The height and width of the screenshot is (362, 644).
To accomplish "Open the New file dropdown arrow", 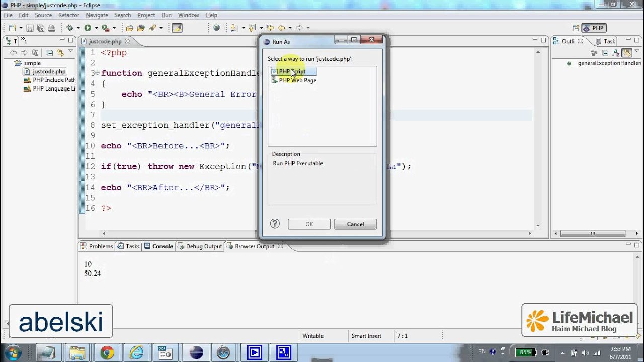I will (20, 28).
